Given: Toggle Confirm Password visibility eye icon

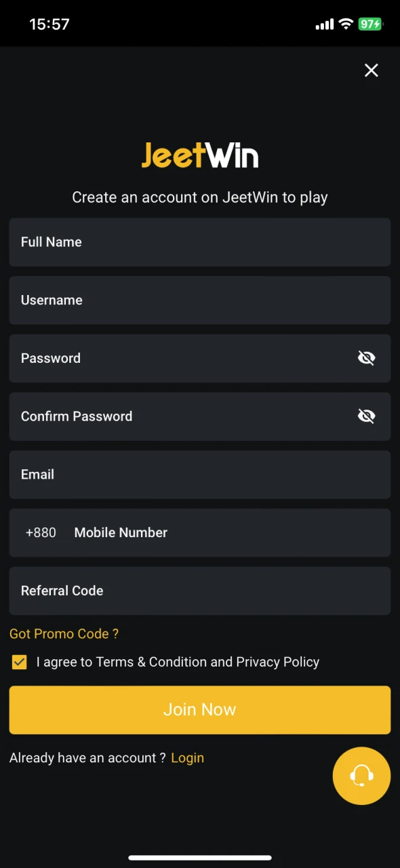Looking at the screenshot, I should coord(366,416).
